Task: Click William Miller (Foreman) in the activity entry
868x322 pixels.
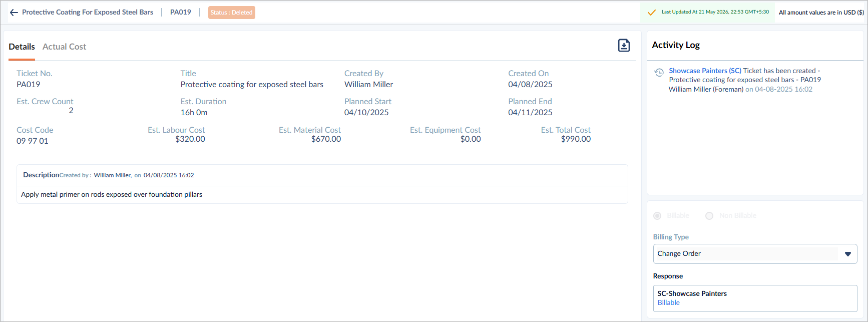Action: (706, 89)
